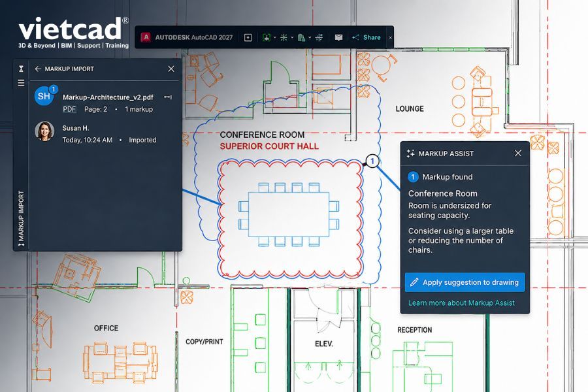The image size is (588, 392).
Task: Click fit-width icon beside Markup-Architecture_v2.pdf
Action: click(168, 97)
